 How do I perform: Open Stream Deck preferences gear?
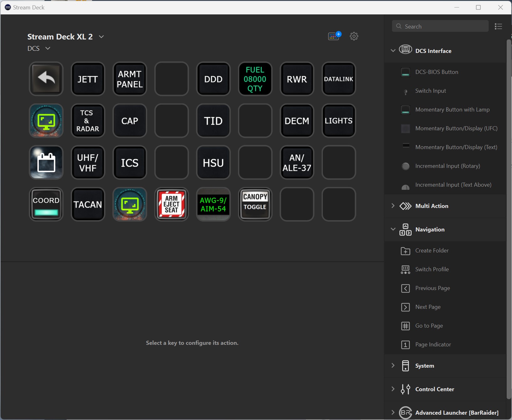pyautogui.click(x=354, y=36)
